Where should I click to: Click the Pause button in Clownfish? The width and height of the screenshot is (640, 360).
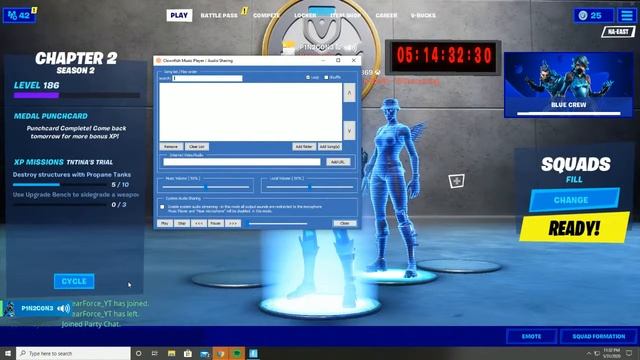point(216,223)
